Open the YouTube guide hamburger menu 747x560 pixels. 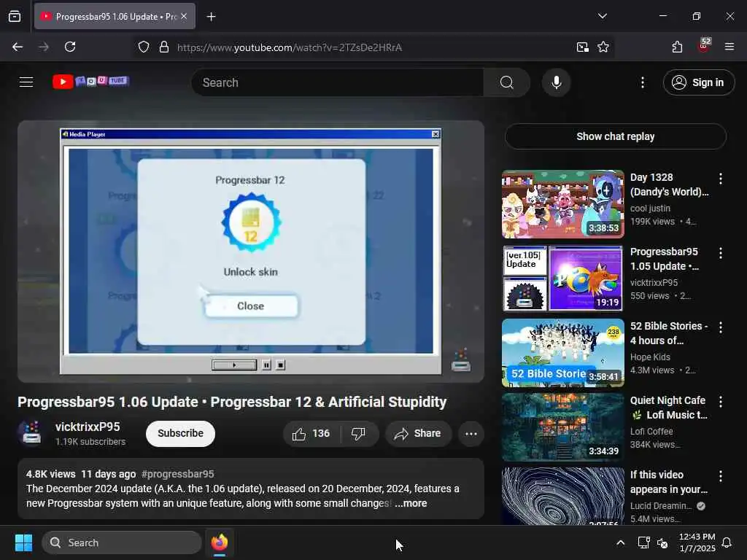26,82
